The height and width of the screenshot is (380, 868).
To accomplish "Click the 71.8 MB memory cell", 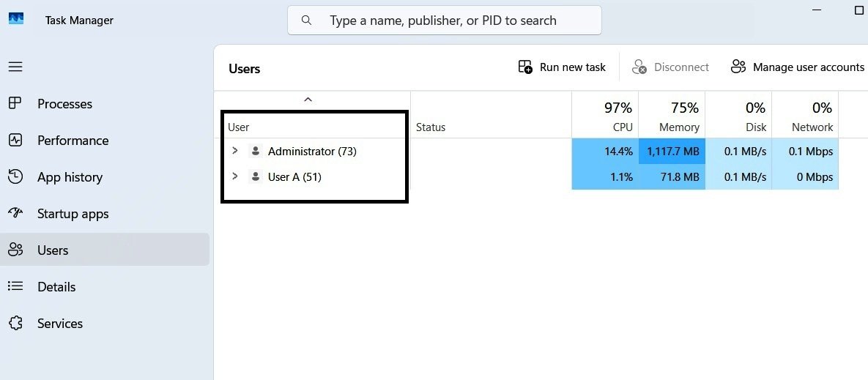I will (672, 177).
